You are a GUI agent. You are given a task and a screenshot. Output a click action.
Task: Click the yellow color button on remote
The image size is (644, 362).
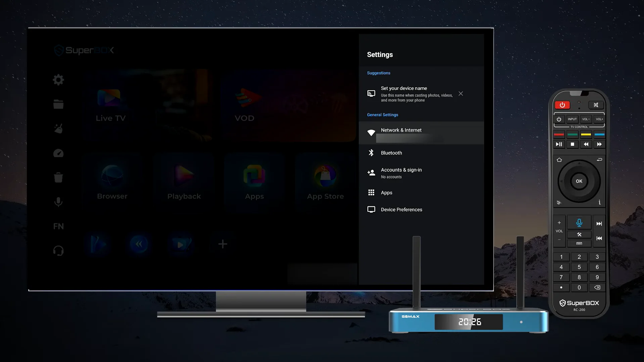[x=586, y=135]
